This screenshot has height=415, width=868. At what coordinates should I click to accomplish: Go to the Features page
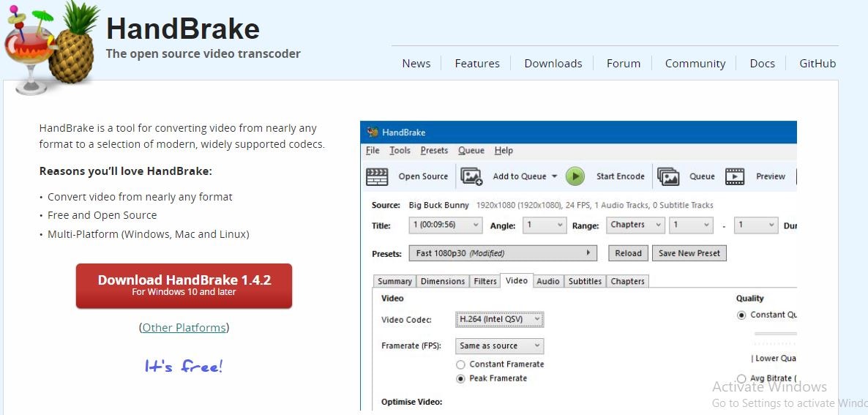click(x=477, y=64)
